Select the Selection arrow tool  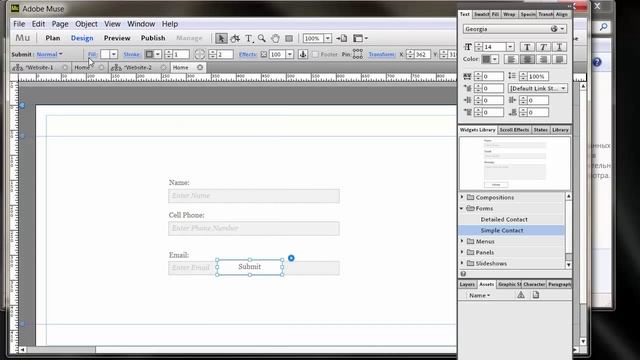(221, 38)
